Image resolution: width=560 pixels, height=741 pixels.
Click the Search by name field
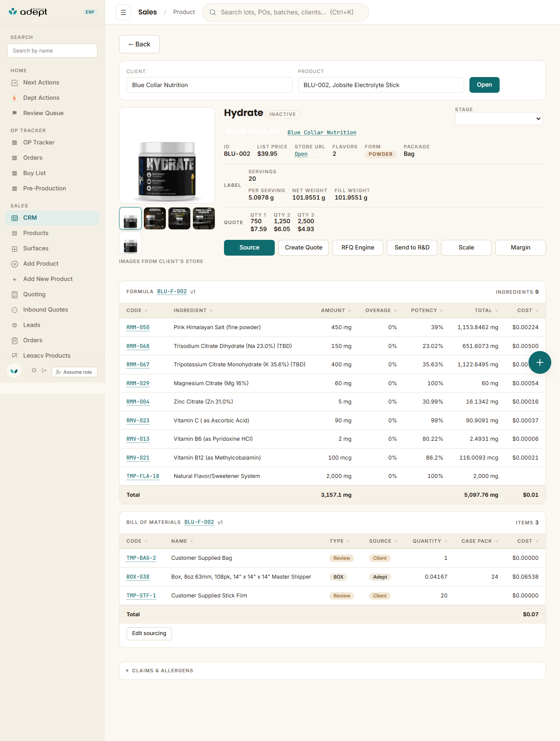(x=52, y=51)
